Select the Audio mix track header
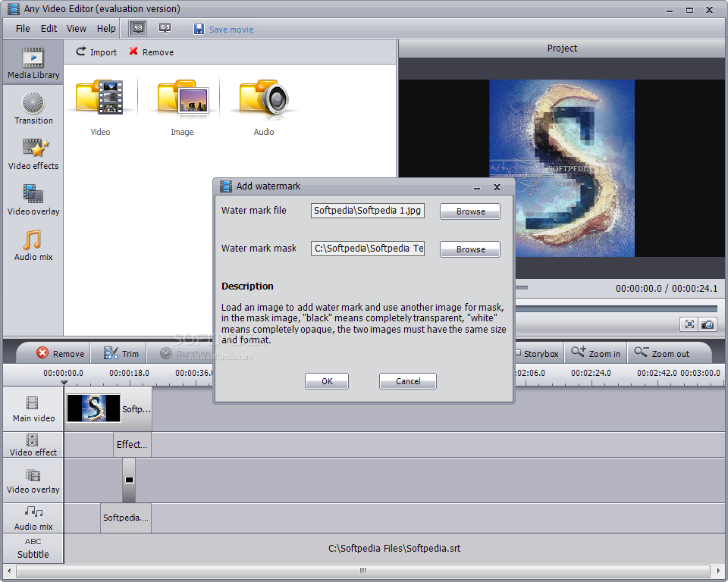This screenshot has width=728, height=582. (x=33, y=518)
